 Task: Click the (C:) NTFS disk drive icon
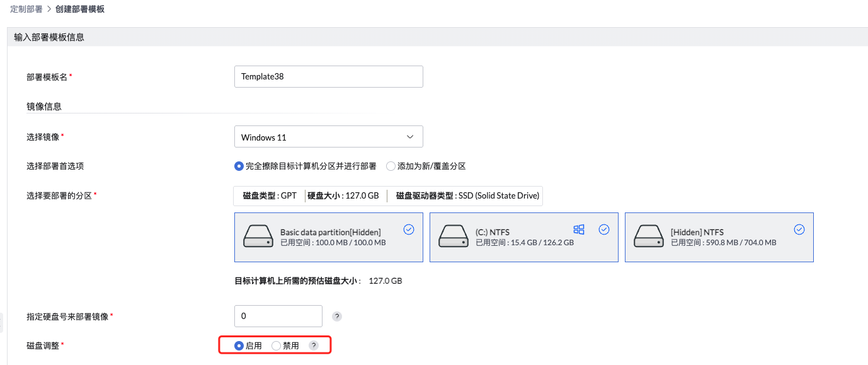pos(454,236)
